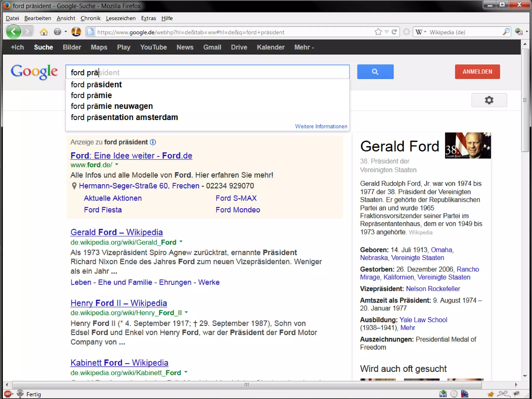Select the 'ford prämie neuwagen' suggestion
This screenshot has height=399, width=532.
(112, 106)
